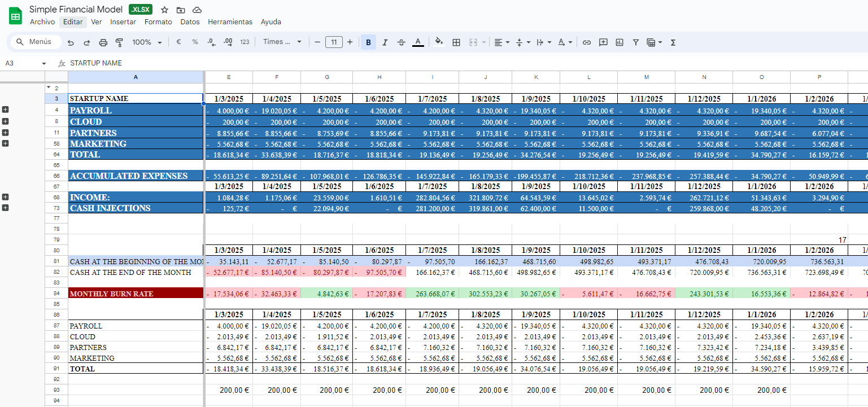This screenshot has width=868, height=407.
Task: Insert a comment from the toolbar
Action: (x=603, y=42)
